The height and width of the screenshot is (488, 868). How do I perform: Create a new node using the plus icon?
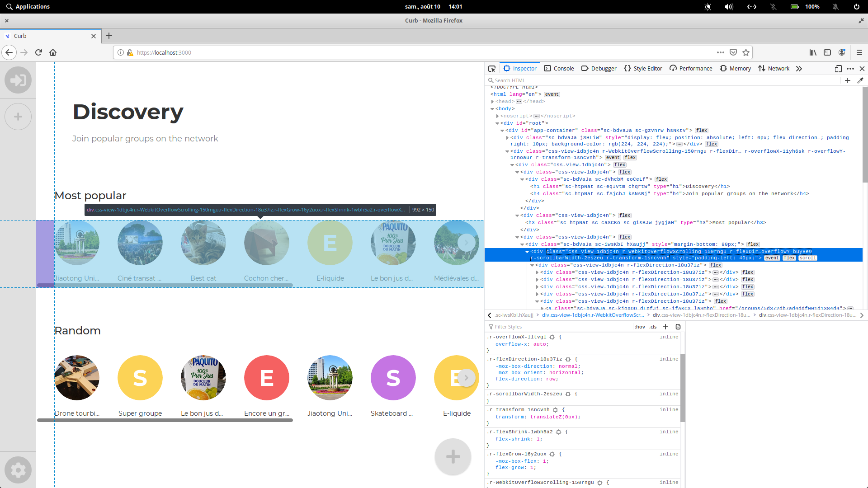point(848,80)
